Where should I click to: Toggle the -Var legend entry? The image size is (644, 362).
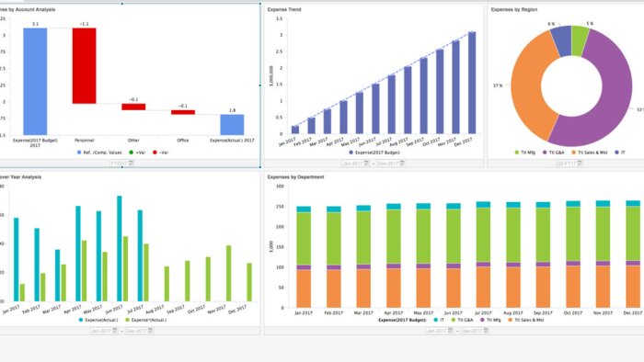pos(161,153)
